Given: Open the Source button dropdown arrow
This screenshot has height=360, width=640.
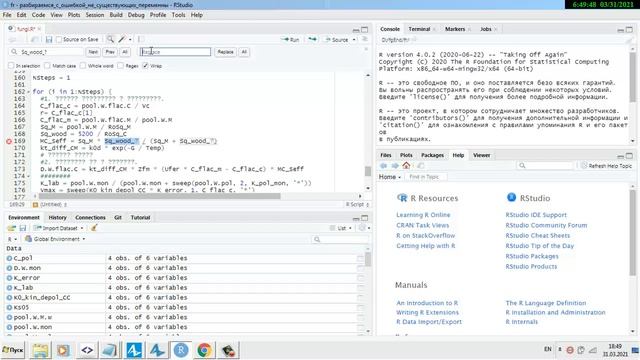Looking at the screenshot, I should pyautogui.click(x=354, y=40).
